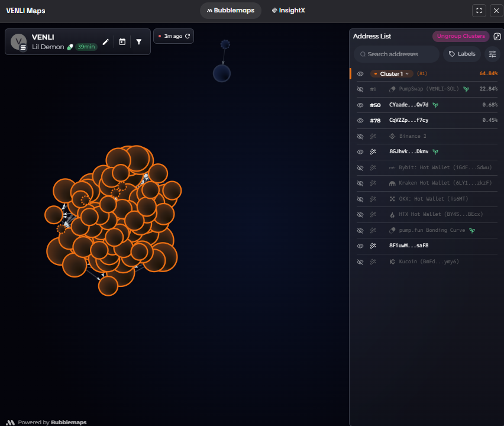504x426 pixels.
Task: Click sprout icon beside pump.fun Bonding Curve
Action: click(x=472, y=231)
